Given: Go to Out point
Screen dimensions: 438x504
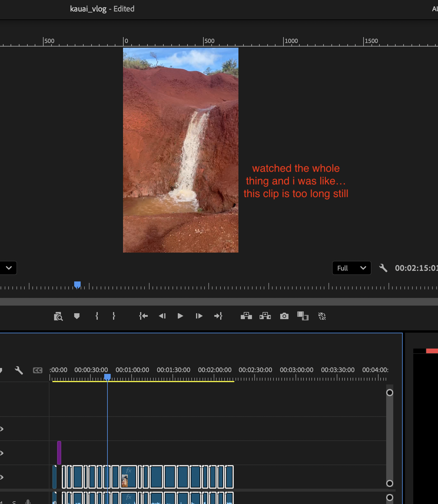Looking at the screenshot, I should click(218, 316).
